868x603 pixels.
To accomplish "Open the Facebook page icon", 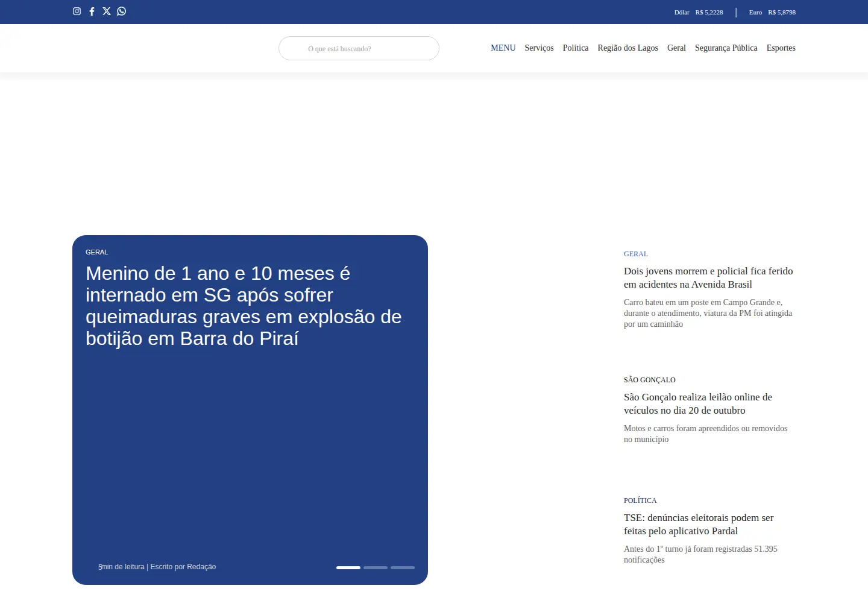I will (92, 11).
